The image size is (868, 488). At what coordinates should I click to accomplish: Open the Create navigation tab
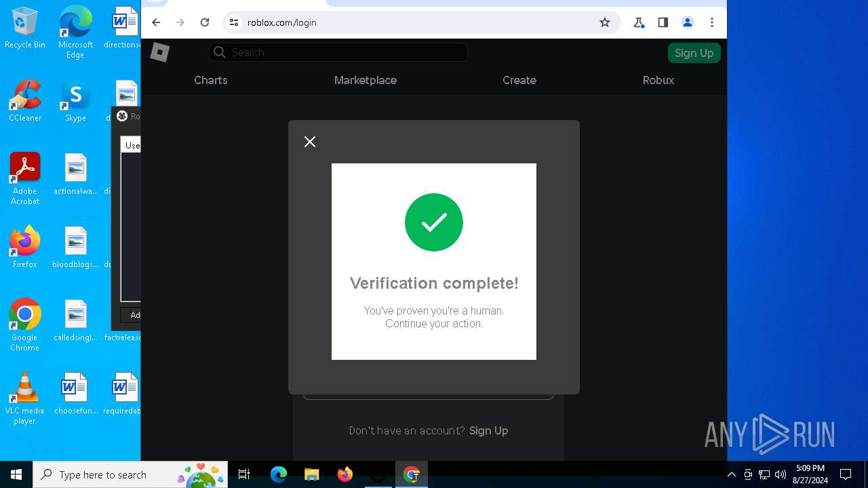519,80
